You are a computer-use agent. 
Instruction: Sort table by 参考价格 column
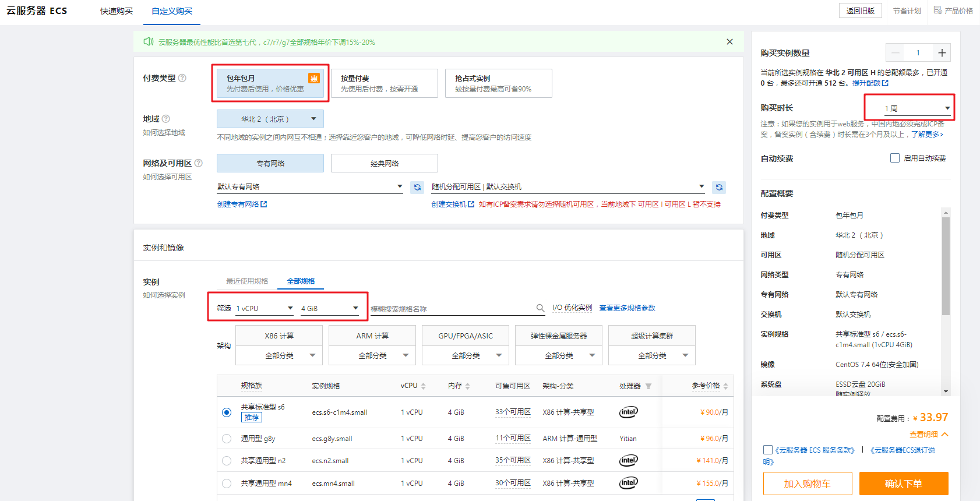pyautogui.click(x=725, y=386)
